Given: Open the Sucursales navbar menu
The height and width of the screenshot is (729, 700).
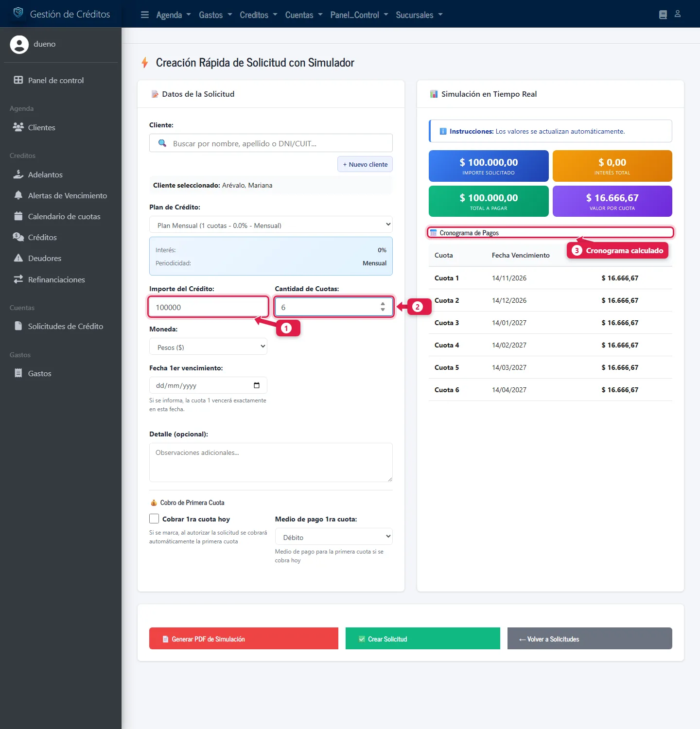Looking at the screenshot, I should (x=419, y=15).
